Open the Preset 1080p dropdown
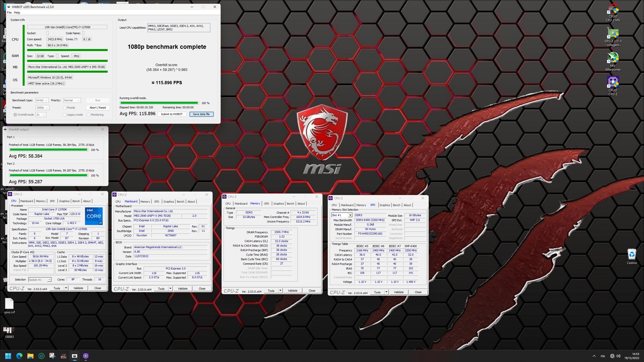Image resolution: width=644 pixels, height=362 pixels. coord(42,108)
